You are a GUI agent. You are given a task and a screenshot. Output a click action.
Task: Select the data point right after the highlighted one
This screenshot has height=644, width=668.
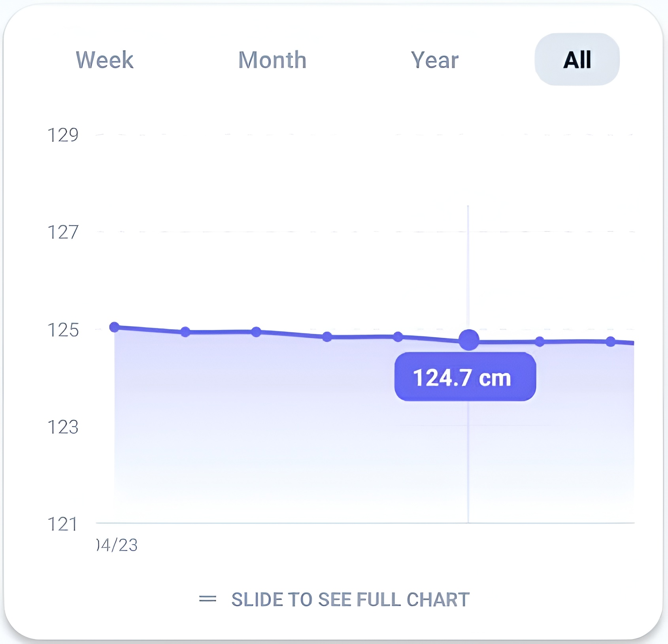point(540,342)
